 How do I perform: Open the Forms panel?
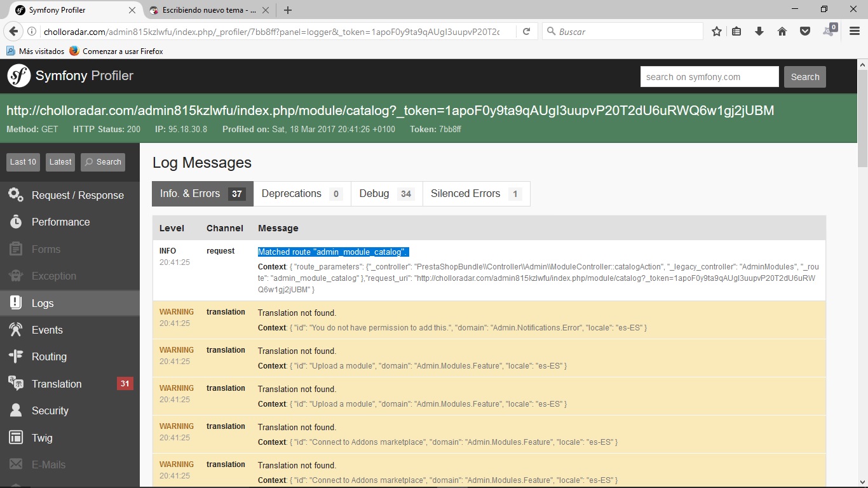(70, 249)
